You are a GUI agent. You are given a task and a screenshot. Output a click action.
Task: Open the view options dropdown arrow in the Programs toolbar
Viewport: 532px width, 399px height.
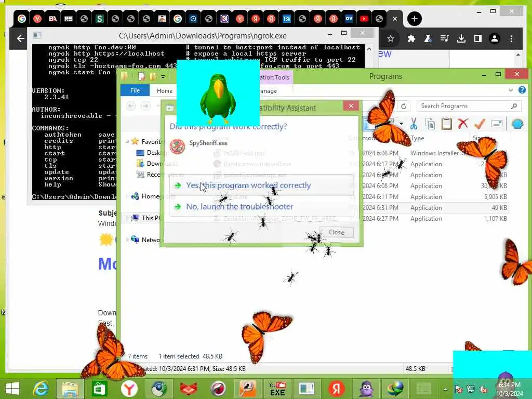point(401,123)
